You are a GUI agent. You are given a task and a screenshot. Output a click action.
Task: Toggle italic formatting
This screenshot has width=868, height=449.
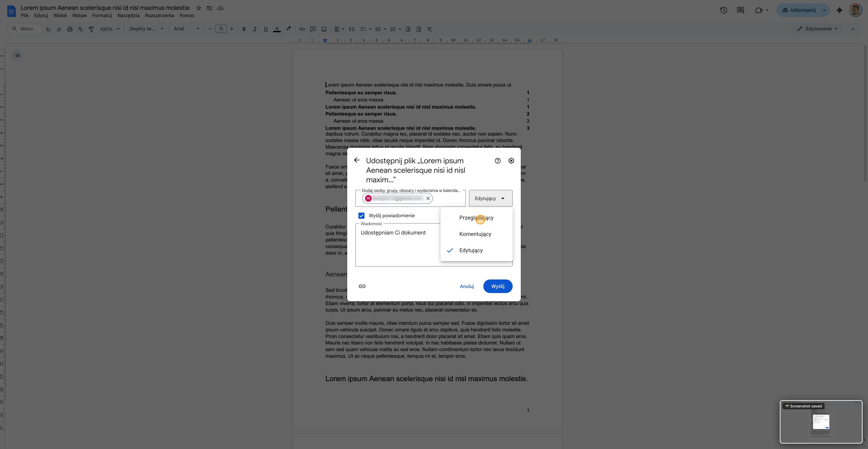click(255, 29)
